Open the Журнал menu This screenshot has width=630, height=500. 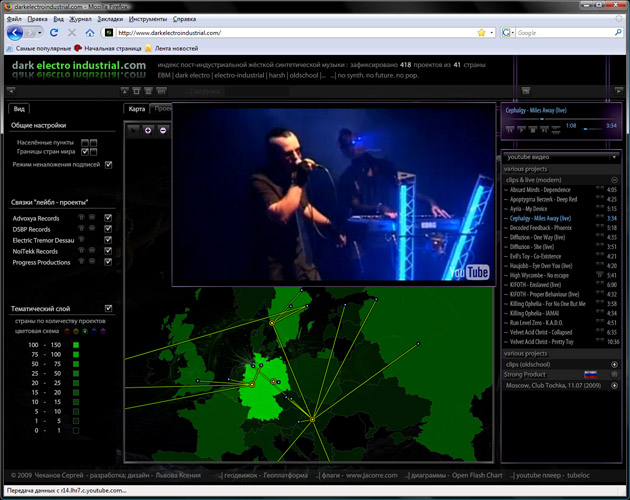coord(80,19)
